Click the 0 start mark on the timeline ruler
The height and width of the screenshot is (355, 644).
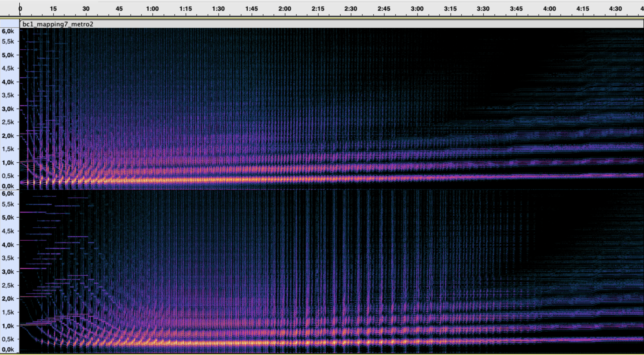pyautogui.click(x=21, y=9)
